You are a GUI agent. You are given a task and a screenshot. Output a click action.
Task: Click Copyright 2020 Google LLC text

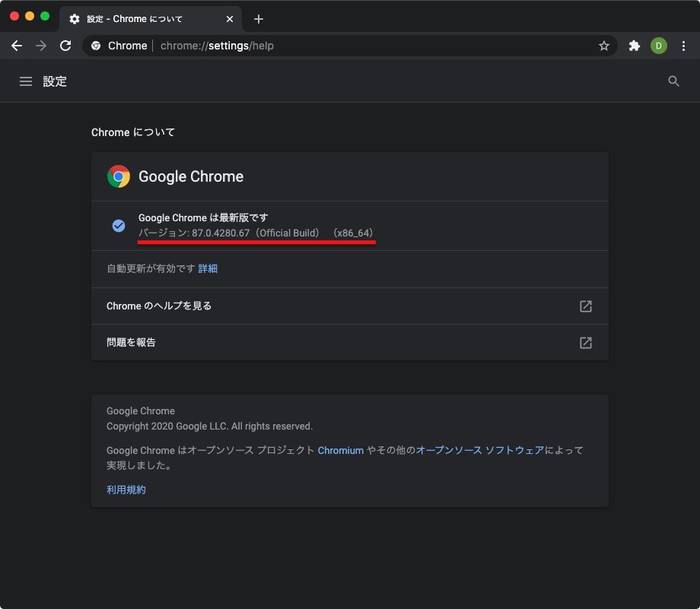[x=209, y=426]
